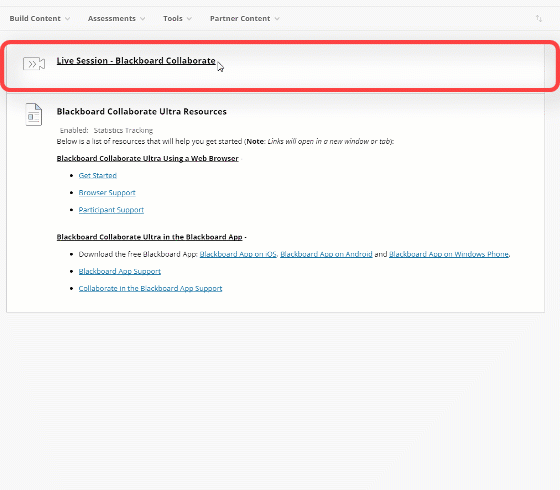Click the Statistics Tracking enabled text
560x490 pixels.
[x=123, y=130]
